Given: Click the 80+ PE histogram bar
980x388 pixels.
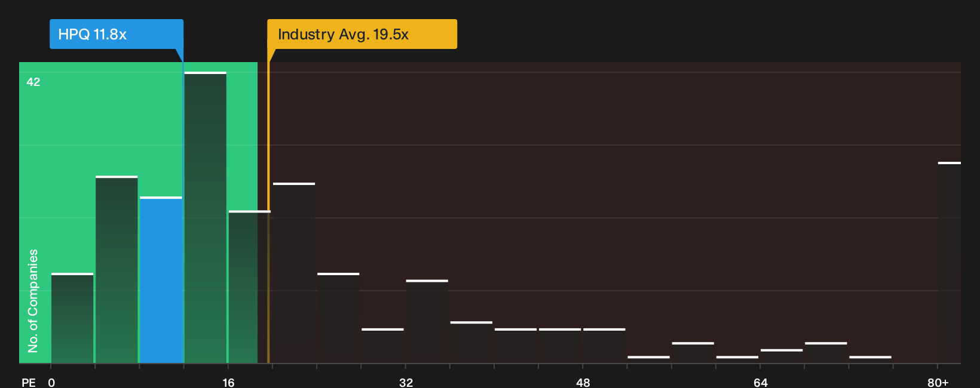Looking at the screenshot, I should tap(950, 263).
